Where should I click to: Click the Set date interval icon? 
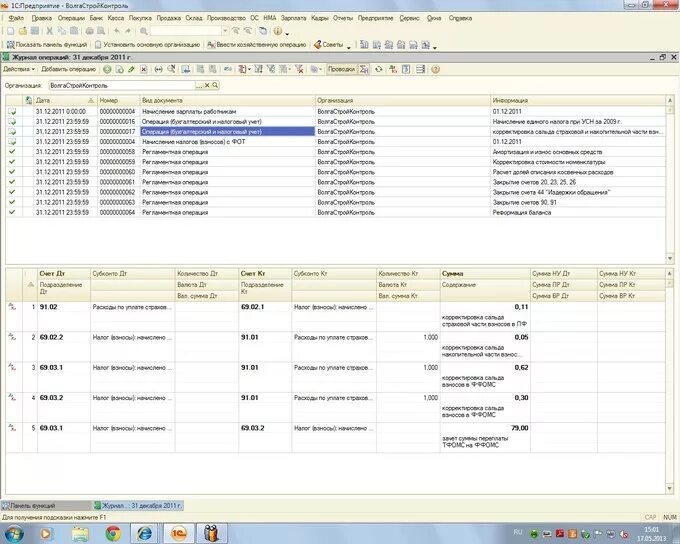pos(159,69)
